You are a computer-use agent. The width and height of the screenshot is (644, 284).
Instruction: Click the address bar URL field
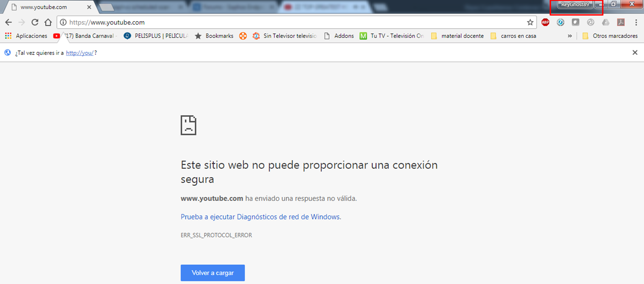297,22
